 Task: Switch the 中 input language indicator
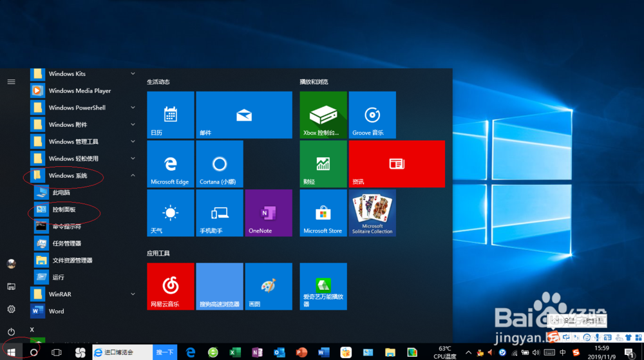click(x=563, y=352)
